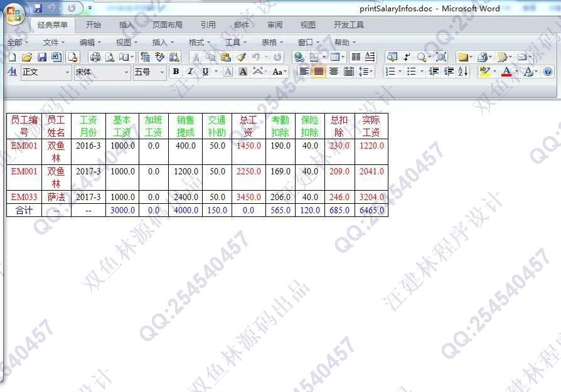Toggle underline formatting
The image size is (561, 392).
pos(205,72)
